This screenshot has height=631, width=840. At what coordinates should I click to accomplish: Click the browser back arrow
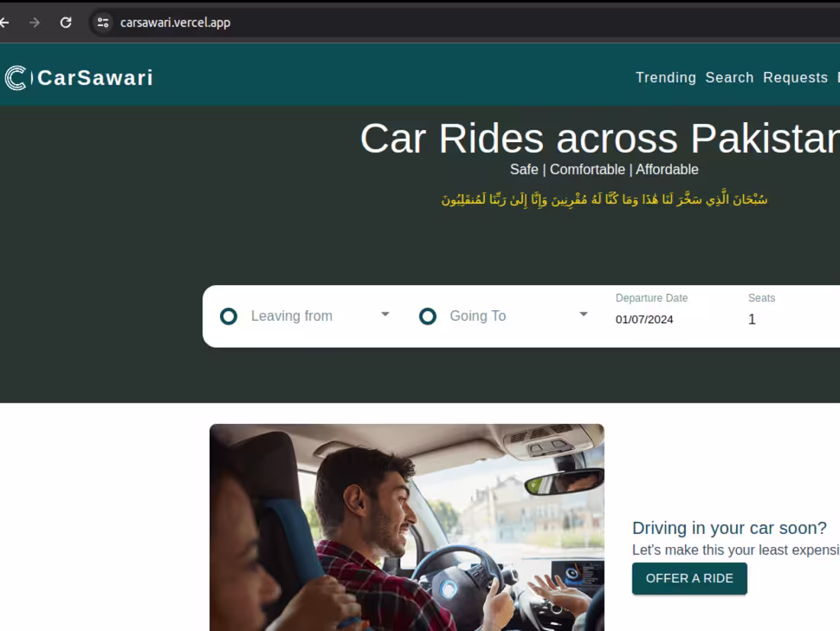(x=6, y=22)
